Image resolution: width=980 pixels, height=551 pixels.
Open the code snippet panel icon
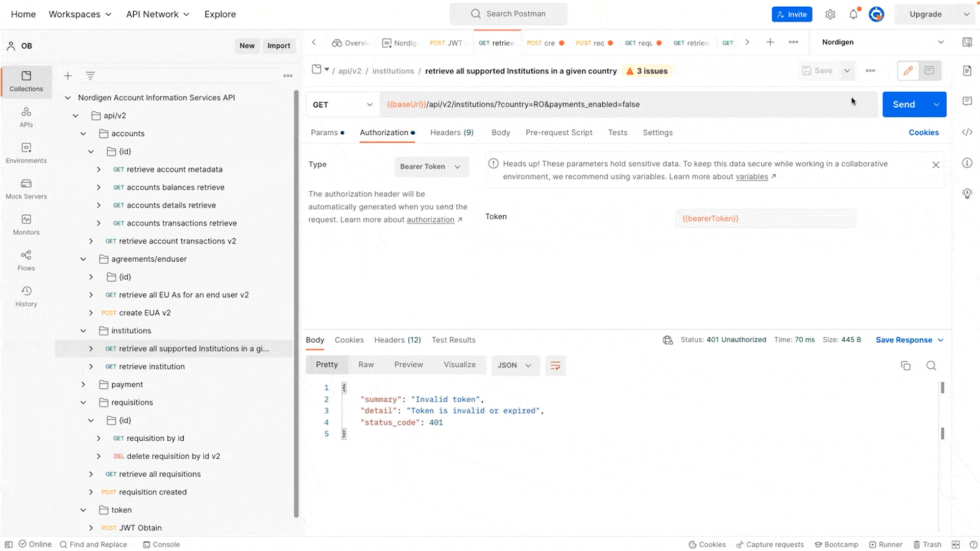point(967,133)
